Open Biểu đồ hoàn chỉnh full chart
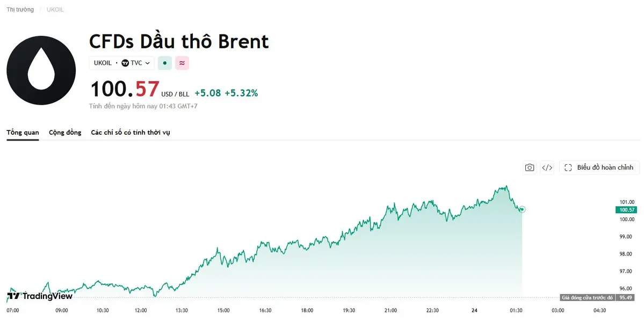This screenshot has height=322, width=644. (599, 167)
